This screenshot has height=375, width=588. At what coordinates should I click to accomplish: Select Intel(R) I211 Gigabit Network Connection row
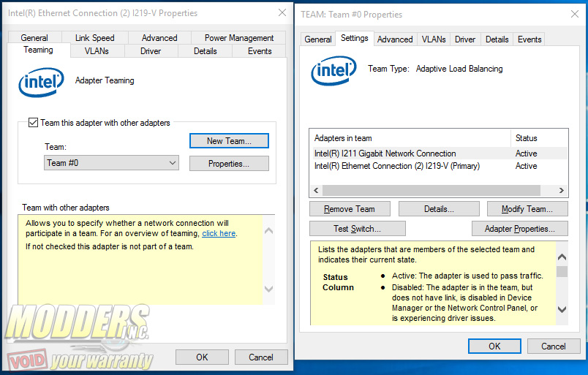tap(438, 154)
